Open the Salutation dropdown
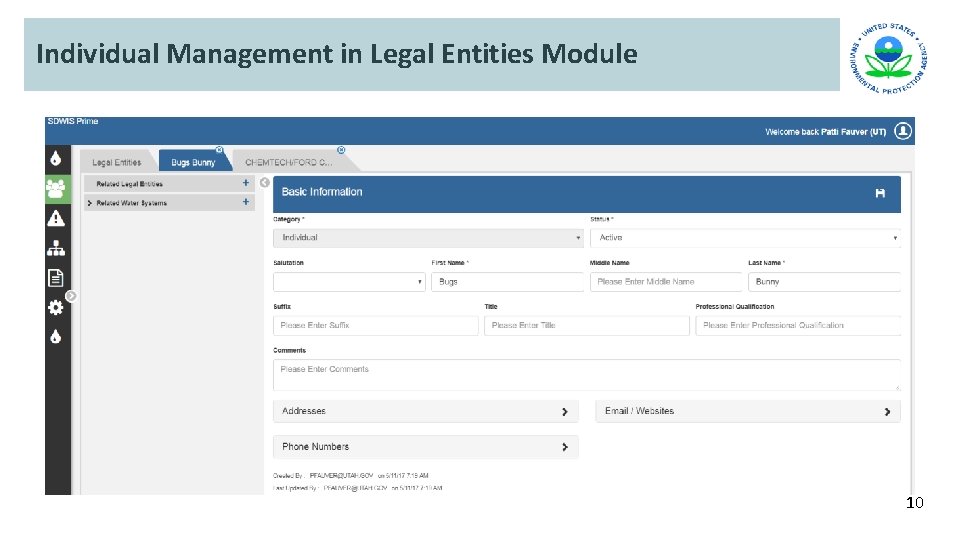The height and width of the screenshot is (540, 960). [349, 282]
